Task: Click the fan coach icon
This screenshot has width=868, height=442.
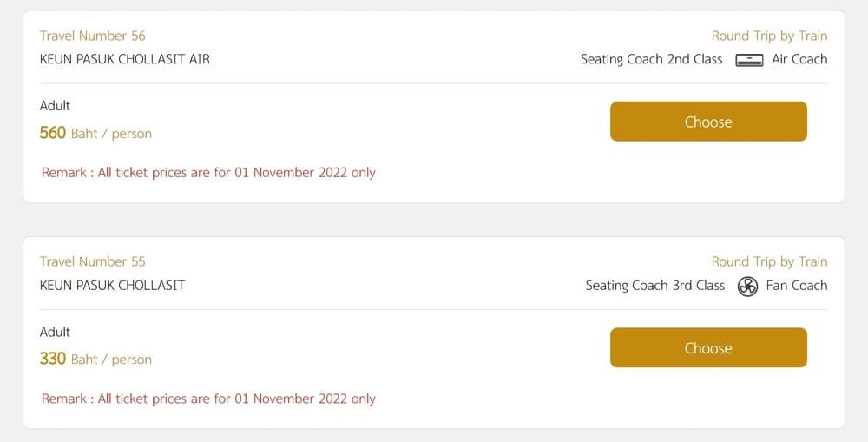Action: pyautogui.click(x=747, y=287)
